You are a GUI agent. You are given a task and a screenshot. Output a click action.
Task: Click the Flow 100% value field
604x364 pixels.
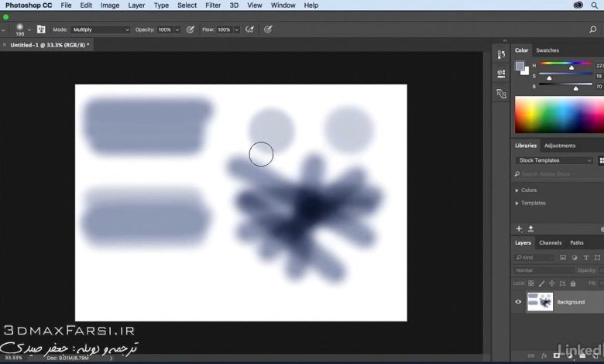(225, 29)
